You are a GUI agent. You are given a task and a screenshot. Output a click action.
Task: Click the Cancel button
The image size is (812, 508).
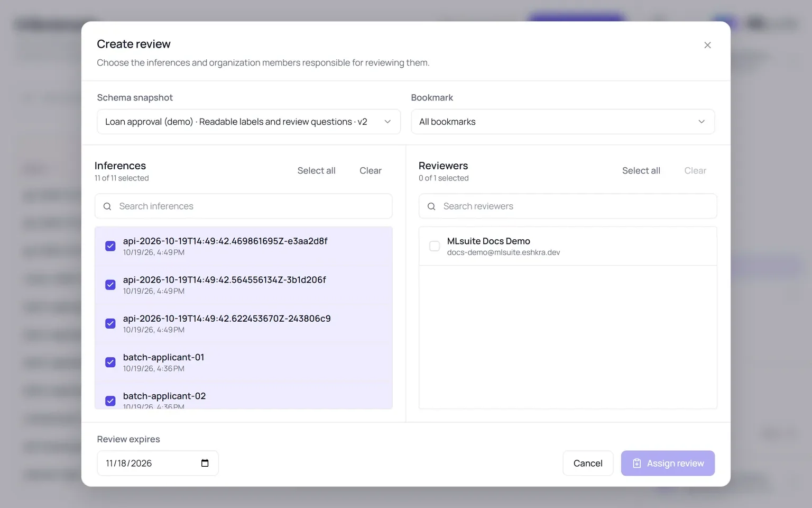588,463
